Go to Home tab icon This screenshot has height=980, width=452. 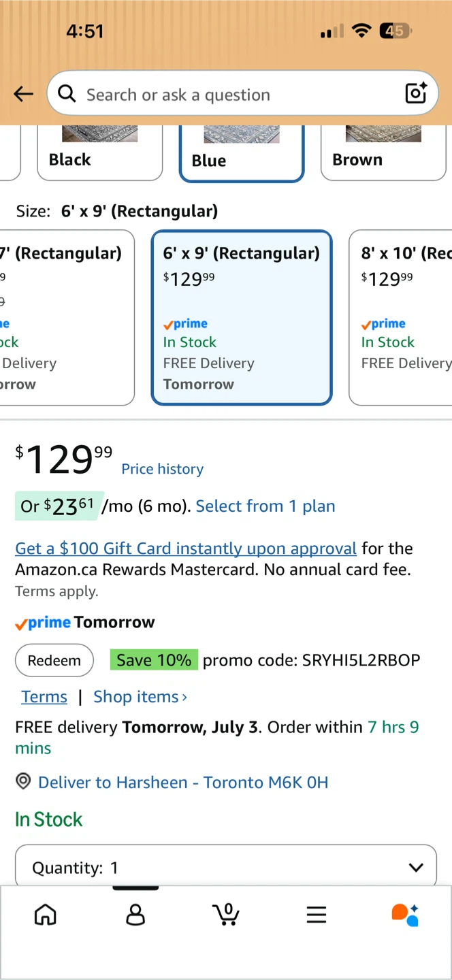pos(46,915)
